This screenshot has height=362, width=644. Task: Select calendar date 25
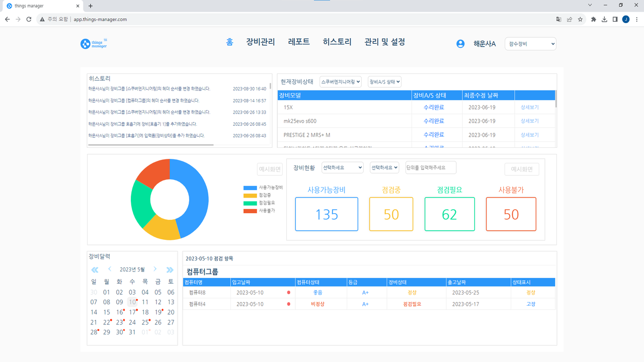click(145, 322)
